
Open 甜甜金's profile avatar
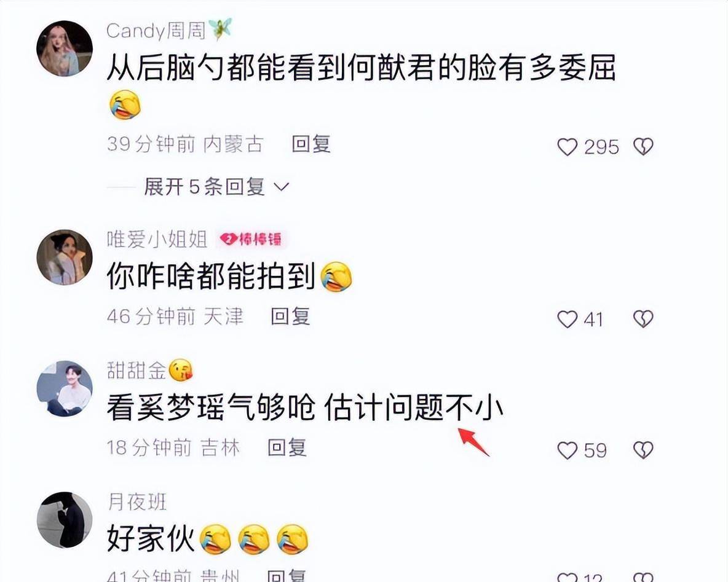point(65,388)
